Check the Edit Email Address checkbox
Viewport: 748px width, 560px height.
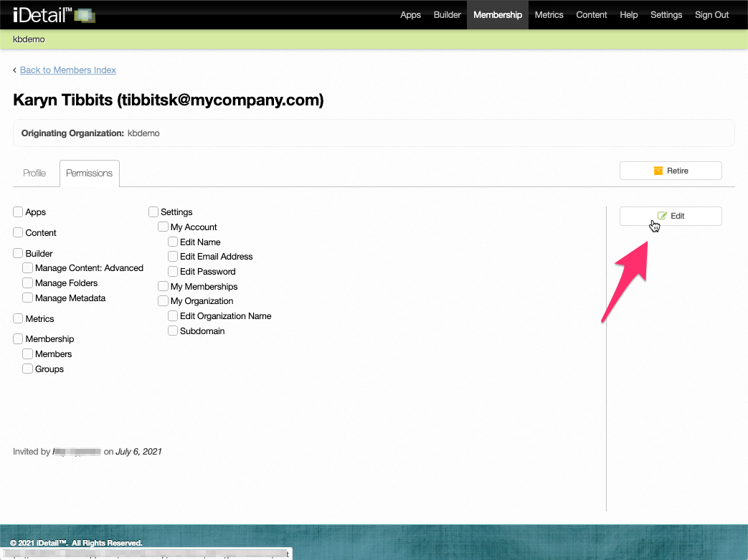[173, 257]
